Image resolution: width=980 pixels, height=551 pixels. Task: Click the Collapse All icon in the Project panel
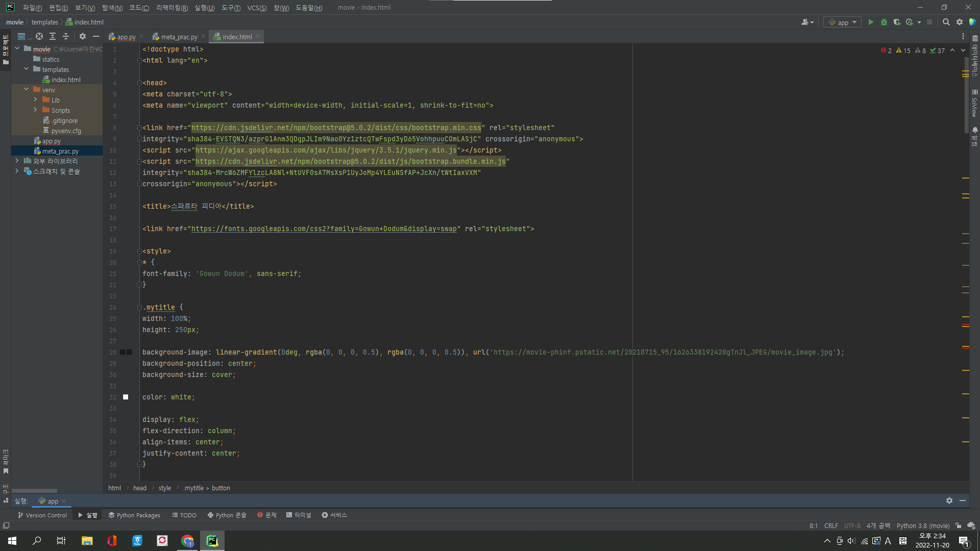click(66, 37)
